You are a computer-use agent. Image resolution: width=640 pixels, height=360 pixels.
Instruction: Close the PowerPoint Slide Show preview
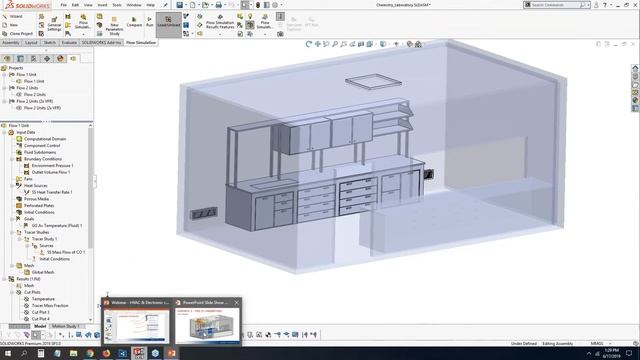[236, 302]
